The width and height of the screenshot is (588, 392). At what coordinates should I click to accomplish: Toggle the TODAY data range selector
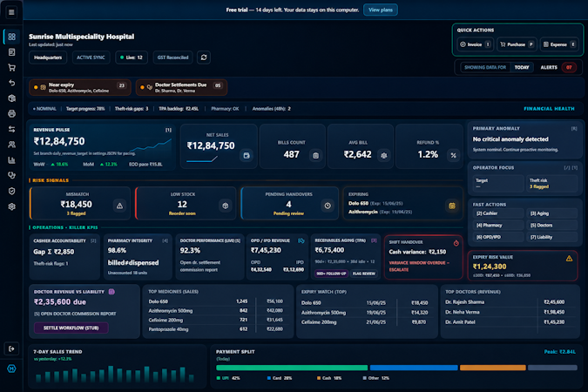[x=522, y=68]
